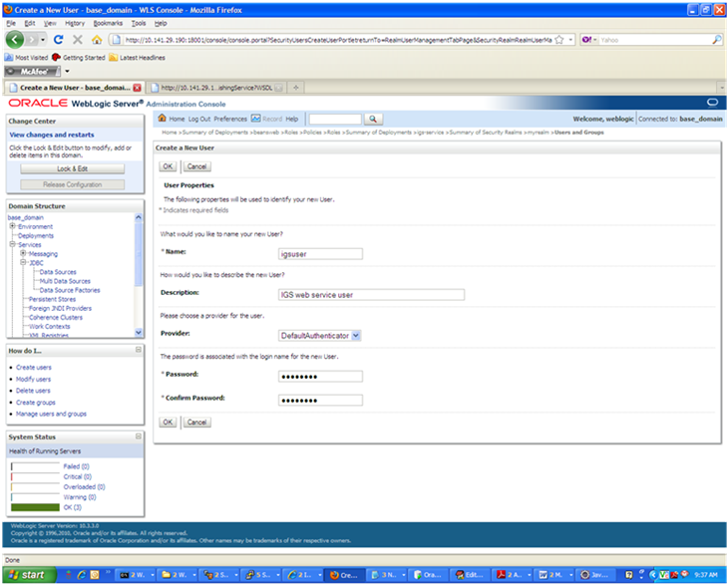The width and height of the screenshot is (728, 585).
Task: Open the History menu
Action: pos(74,23)
